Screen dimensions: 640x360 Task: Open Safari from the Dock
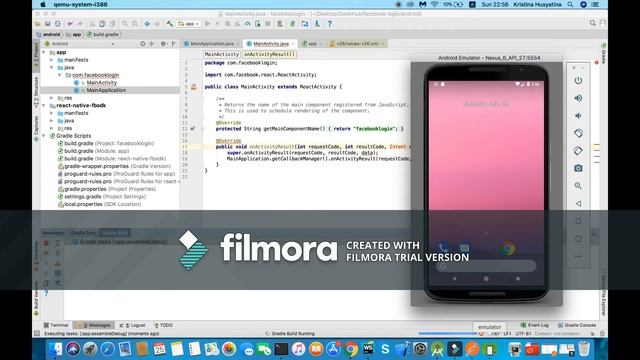click(x=107, y=349)
